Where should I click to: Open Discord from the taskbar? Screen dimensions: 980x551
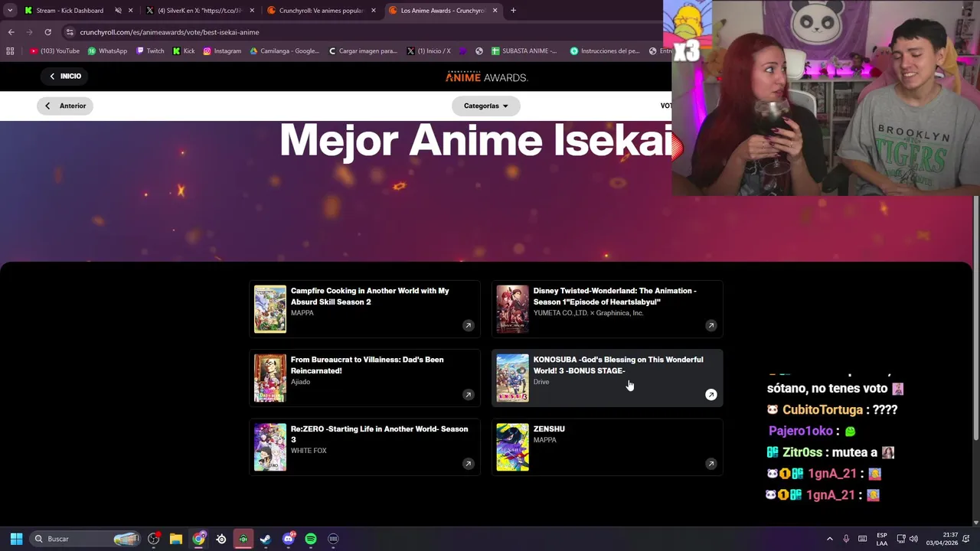[289, 539]
